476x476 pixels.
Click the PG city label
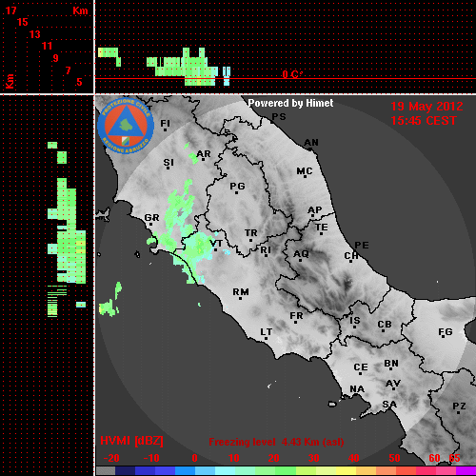pyautogui.click(x=237, y=186)
